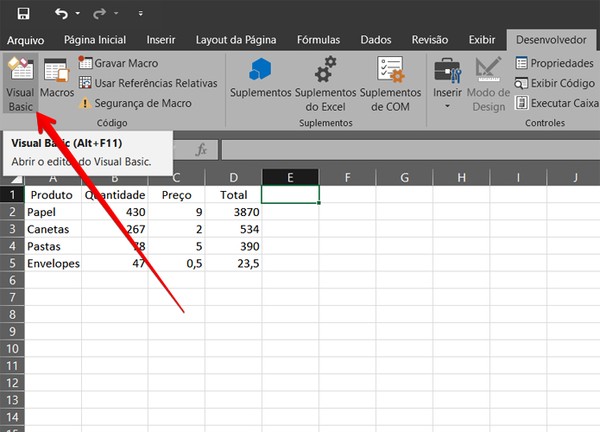Open Suplementos de COM icon
The width and height of the screenshot is (600, 432).
[x=390, y=69]
